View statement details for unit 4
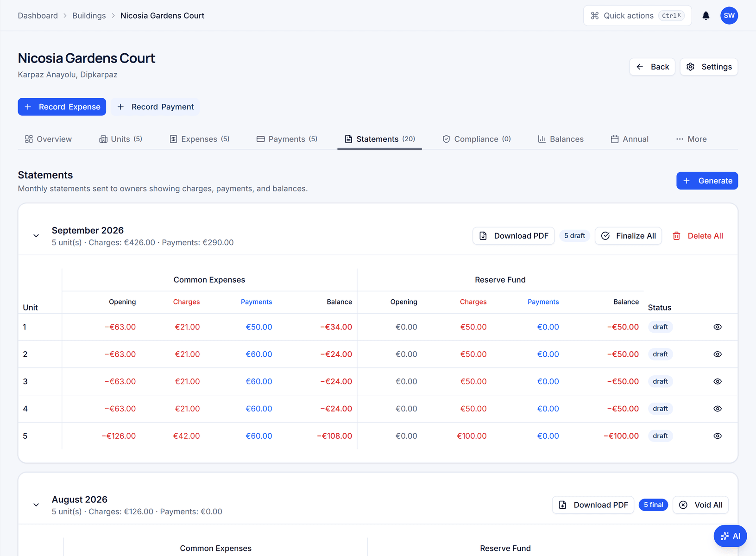Image resolution: width=756 pixels, height=556 pixels. coord(718,409)
